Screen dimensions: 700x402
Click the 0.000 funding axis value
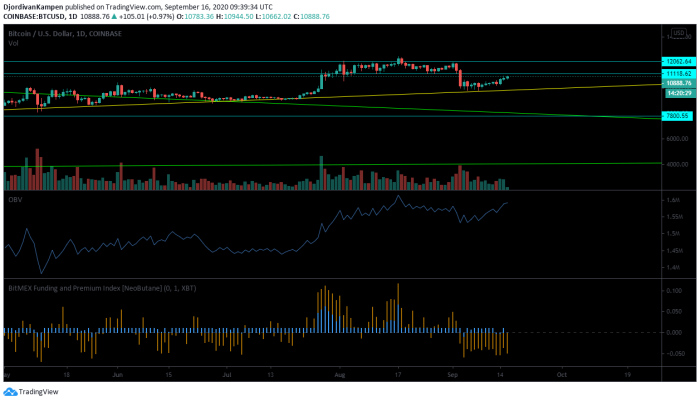click(x=675, y=332)
